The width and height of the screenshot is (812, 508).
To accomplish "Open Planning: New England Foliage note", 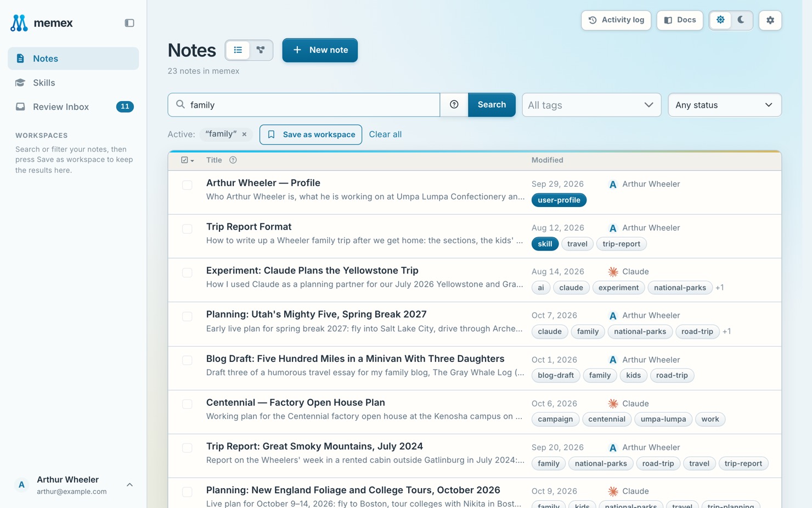I will click(x=353, y=490).
